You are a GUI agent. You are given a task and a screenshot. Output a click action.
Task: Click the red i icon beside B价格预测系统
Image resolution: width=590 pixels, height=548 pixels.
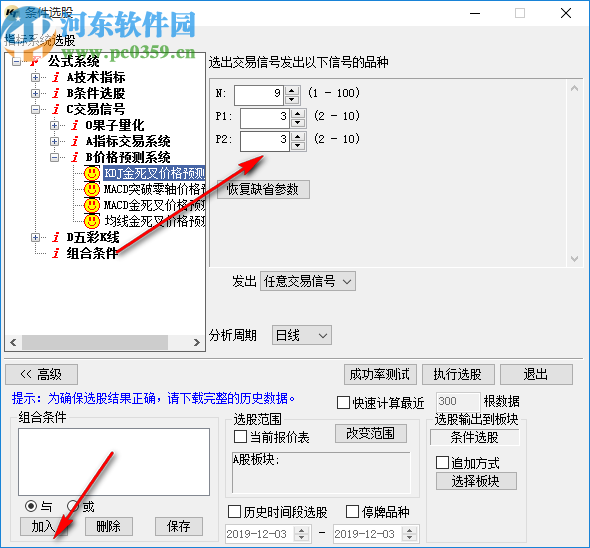click(75, 157)
